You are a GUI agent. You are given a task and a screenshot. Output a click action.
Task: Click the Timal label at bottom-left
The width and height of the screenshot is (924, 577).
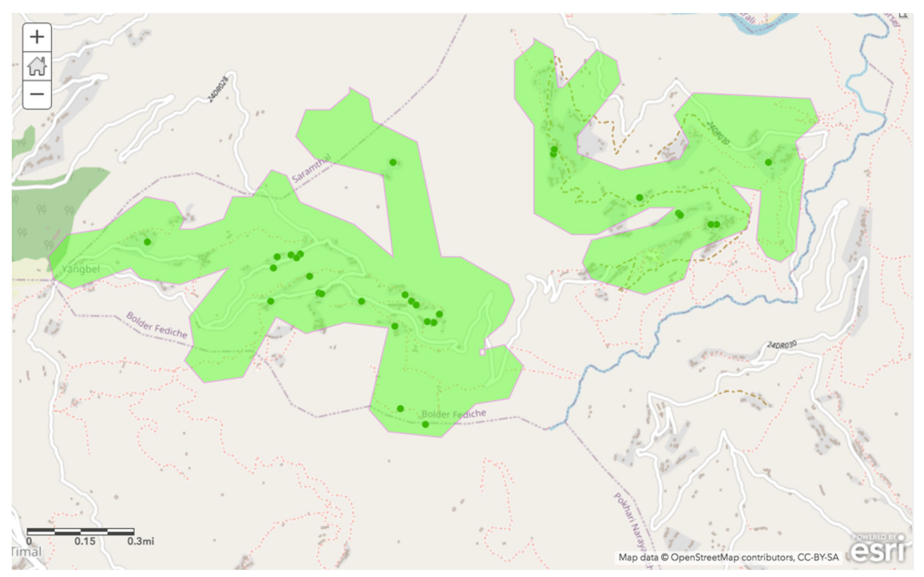[26, 552]
